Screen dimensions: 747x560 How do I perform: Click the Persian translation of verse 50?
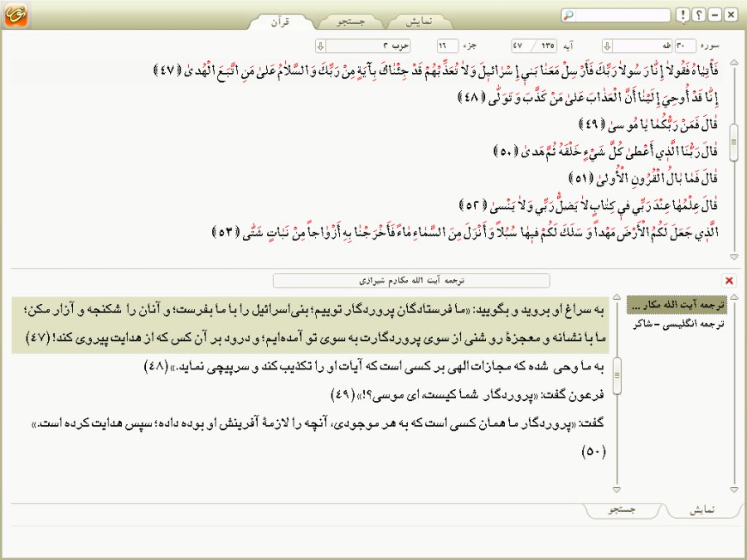(x=318, y=437)
